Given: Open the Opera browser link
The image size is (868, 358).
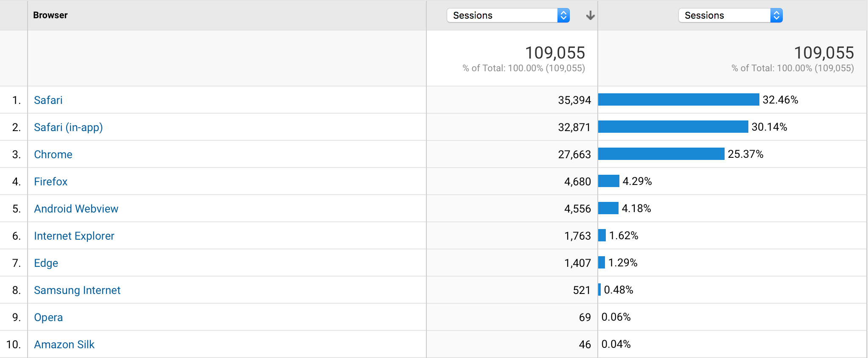Looking at the screenshot, I should click(x=48, y=317).
